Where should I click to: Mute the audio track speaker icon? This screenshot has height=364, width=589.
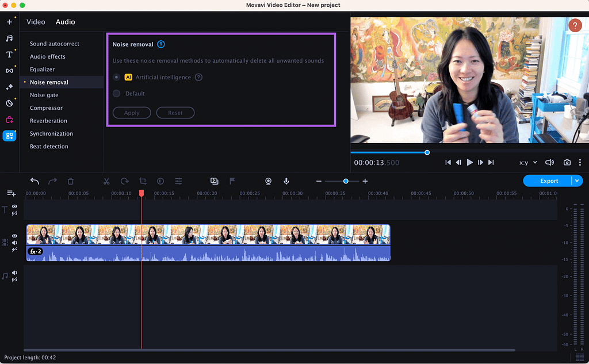(x=14, y=273)
